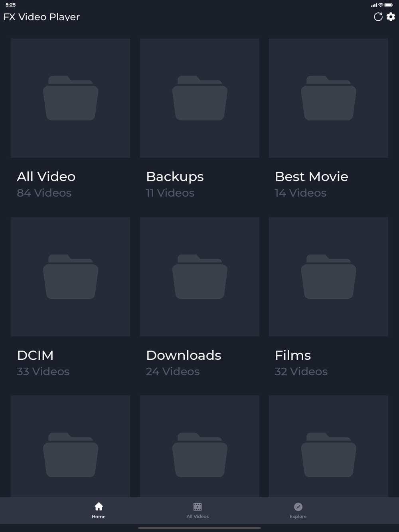Select the "Downloads" folder title
This screenshot has height=532, width=399.
click(x=184, y=355)
